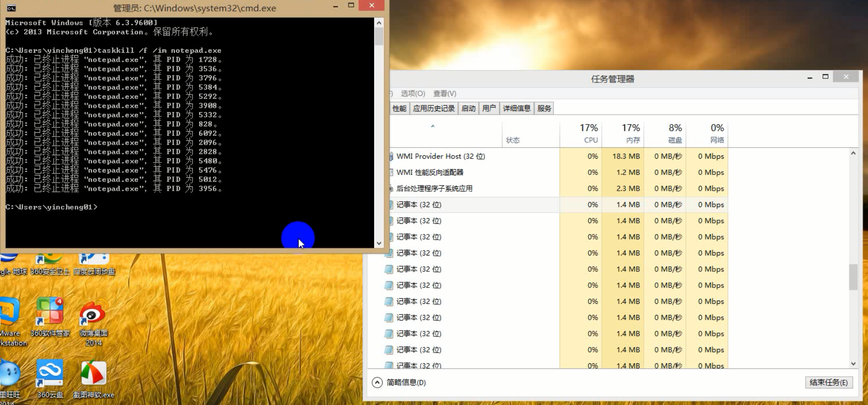Select the WMI Provider Host (32 位) row
Image resolution: width=868 pixels, height=405 pixels.
559,156
